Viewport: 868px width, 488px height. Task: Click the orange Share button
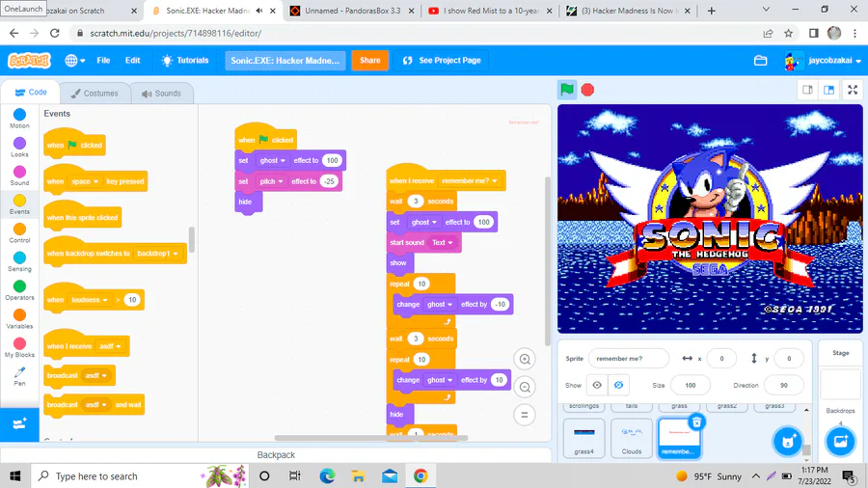[369, 61]
